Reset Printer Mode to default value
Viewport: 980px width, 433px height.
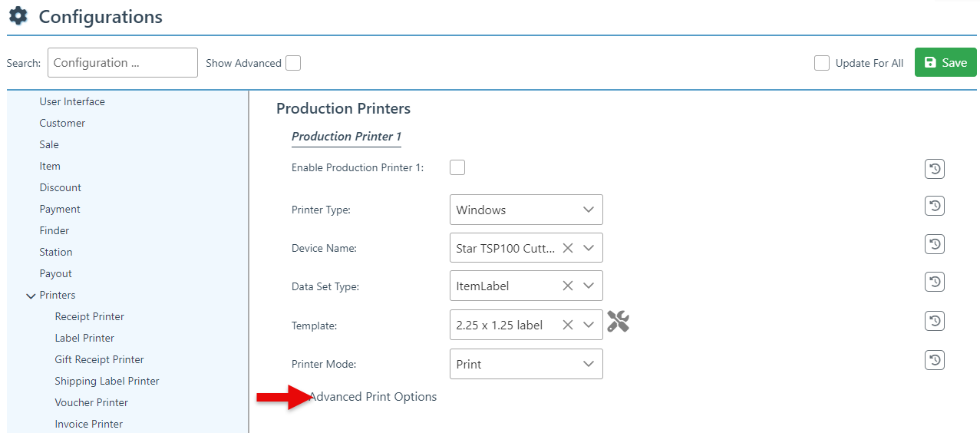coord(934,360)
